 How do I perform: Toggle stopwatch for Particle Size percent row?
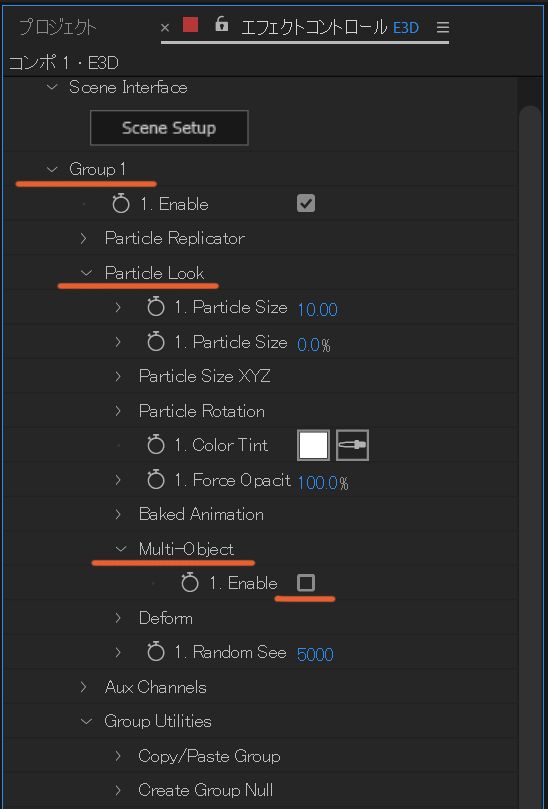(155, 342)
